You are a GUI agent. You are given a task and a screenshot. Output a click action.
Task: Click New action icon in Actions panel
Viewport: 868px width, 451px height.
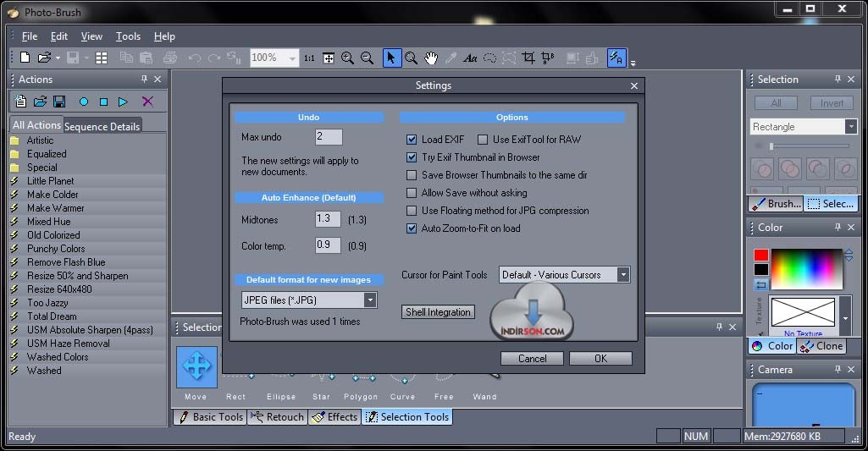20,102
